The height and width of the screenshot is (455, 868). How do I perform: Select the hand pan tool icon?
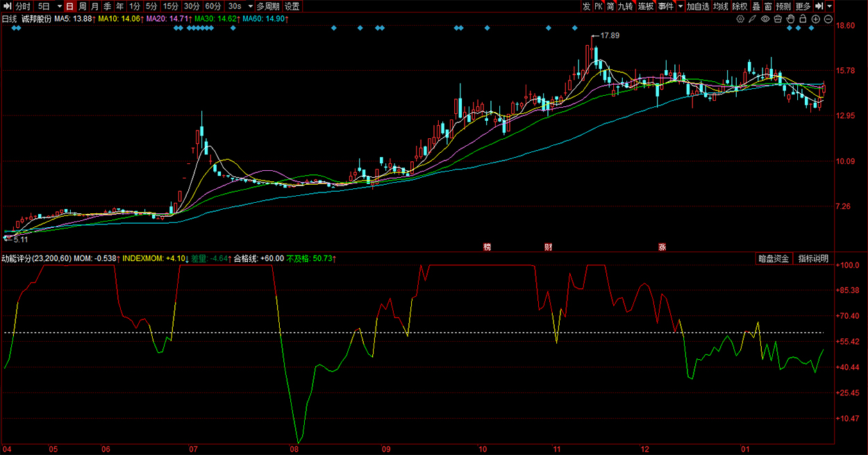[790, 19]
